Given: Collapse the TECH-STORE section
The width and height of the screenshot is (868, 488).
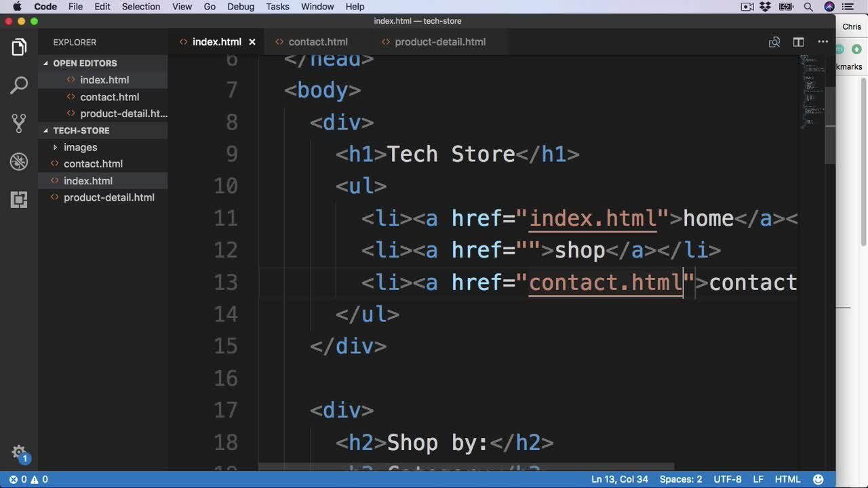Looking at the screenshot, I should coord(81,130).
